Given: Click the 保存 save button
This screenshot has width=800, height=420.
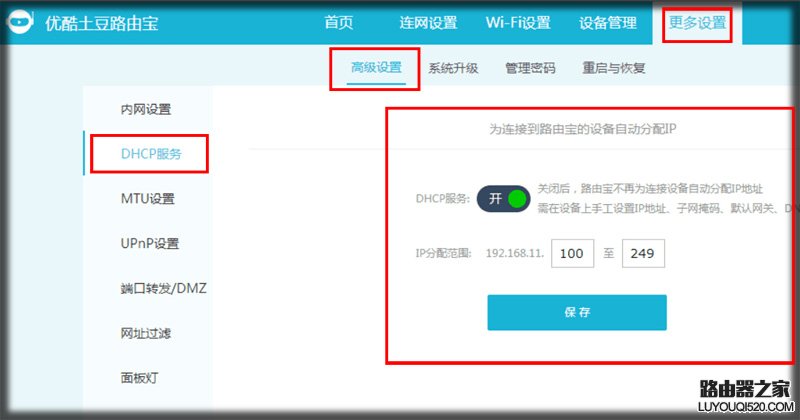Looking at the screenshot, I should (577, 312).
